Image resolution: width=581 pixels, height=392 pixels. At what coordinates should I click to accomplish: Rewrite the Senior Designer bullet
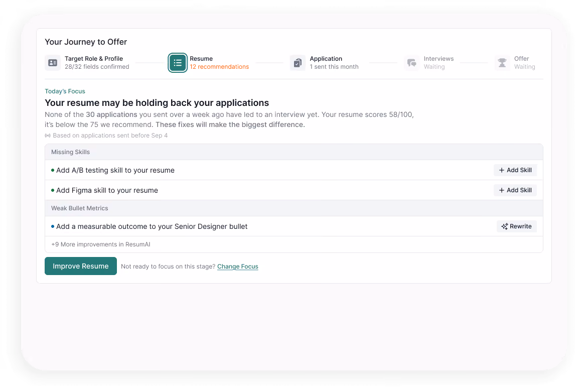(516, 226)
